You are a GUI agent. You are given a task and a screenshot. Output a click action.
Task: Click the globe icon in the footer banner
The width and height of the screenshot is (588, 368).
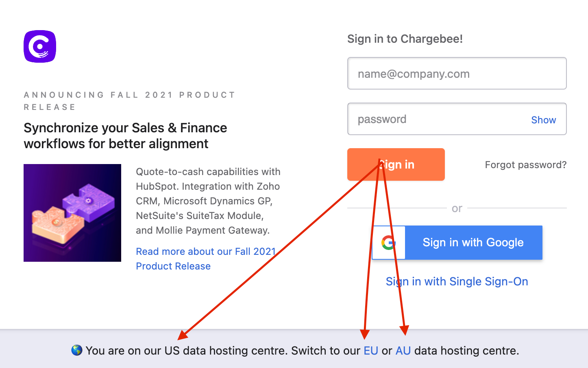pyautogui.click(x=77, y=350)
